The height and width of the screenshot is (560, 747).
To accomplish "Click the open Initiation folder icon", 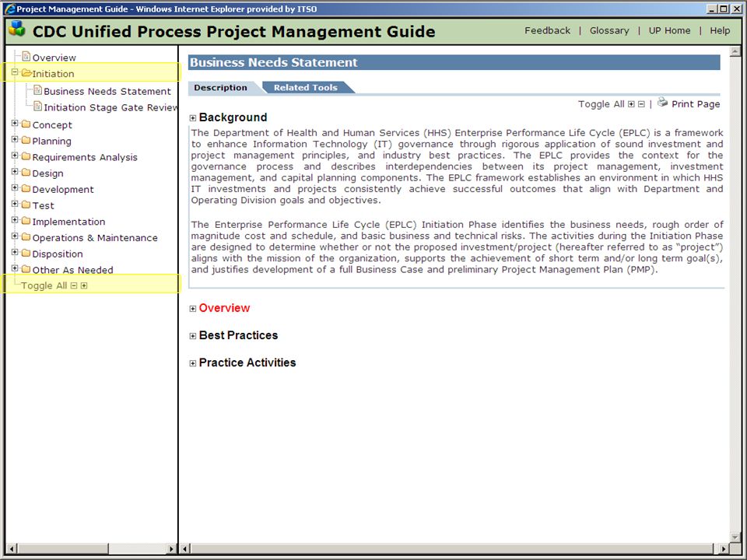I will pyautogui.click(x=26, y=73).
